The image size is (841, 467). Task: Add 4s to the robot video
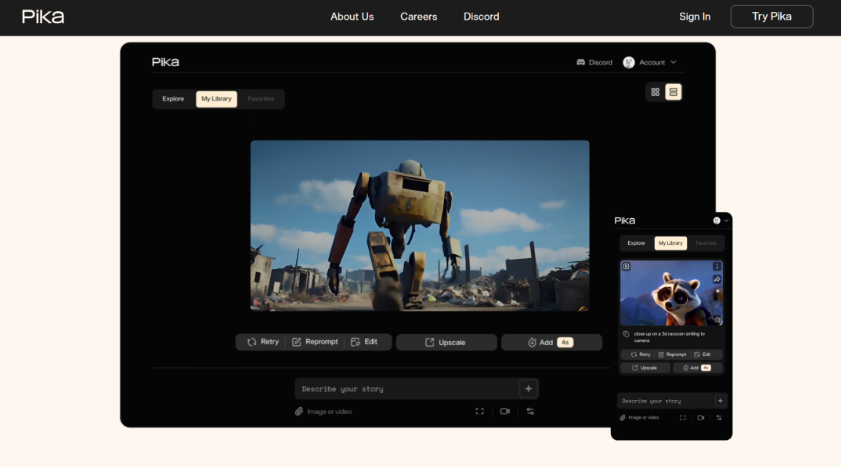click(x=551, y=342)
